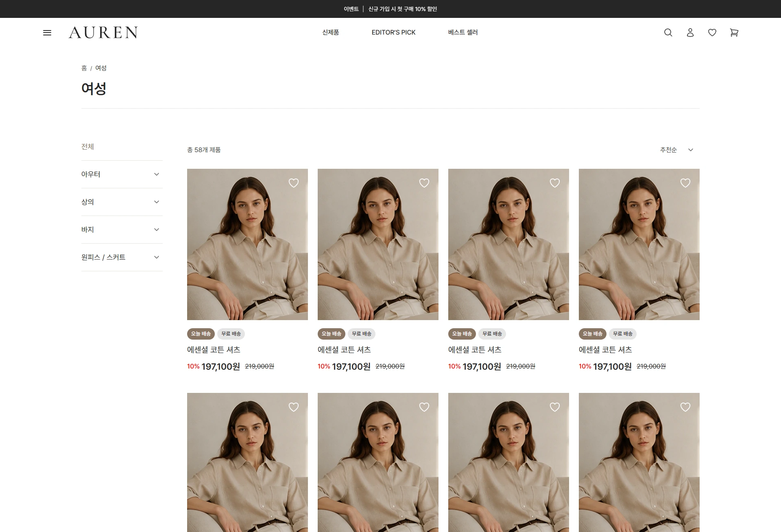Image resolution: width=781 pixels, height=532 pixels.
Task: Open 에센셜 코튼 셔츠 title of second product
Action: tap(344, 350)
